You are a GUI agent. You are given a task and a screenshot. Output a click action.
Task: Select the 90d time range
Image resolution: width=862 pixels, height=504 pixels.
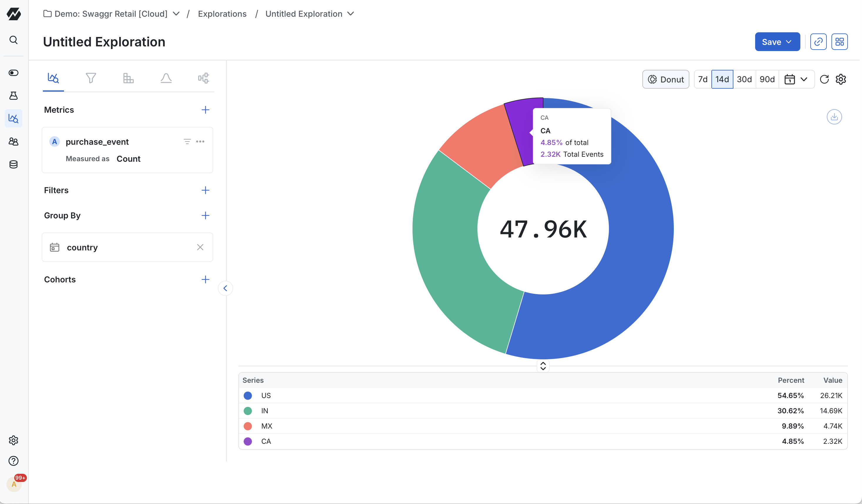[767, 79]
